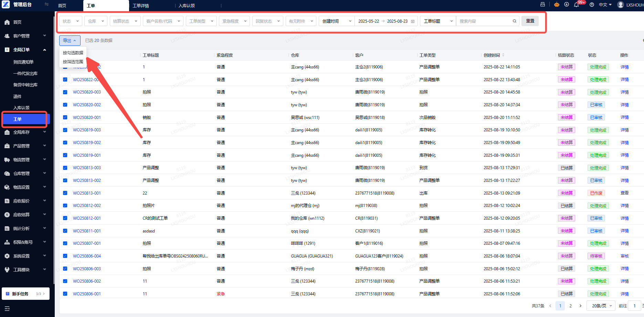Click the sidebar collapse icon beside 管理后台

click(47, 4)
